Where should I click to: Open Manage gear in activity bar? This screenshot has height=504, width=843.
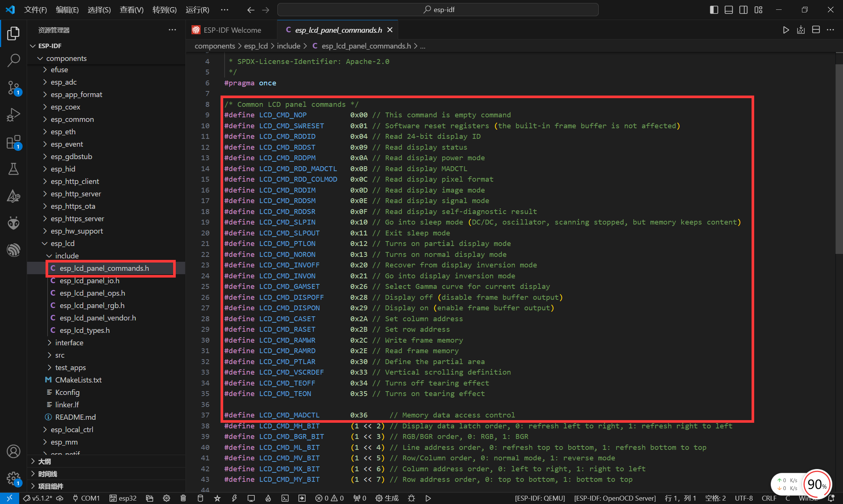14,478
